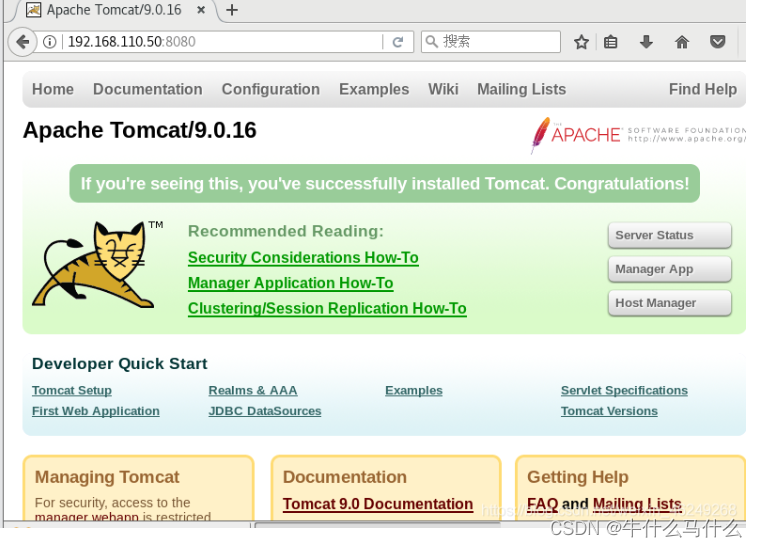Click the Host Manager button
This screenshot has width=757, height=547.
coord(670,303)
